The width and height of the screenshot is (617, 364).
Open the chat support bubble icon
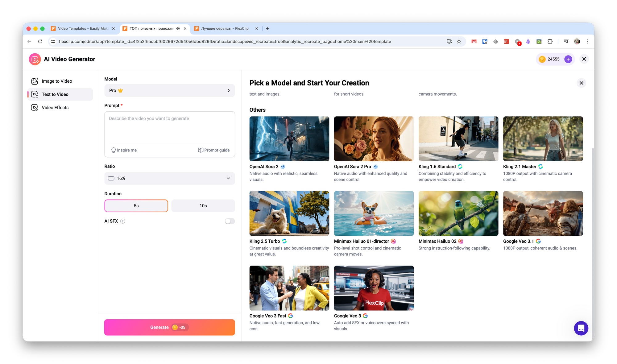coord(581,328)
